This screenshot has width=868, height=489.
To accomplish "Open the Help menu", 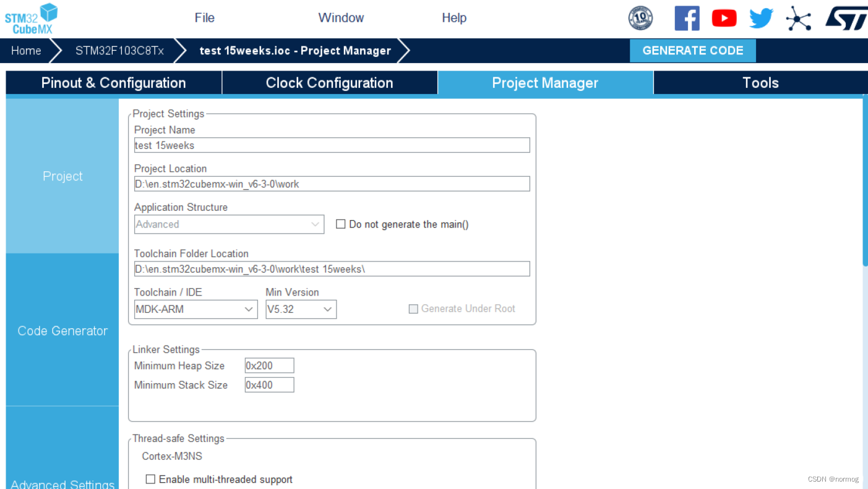I will click(x=454, y=17).
